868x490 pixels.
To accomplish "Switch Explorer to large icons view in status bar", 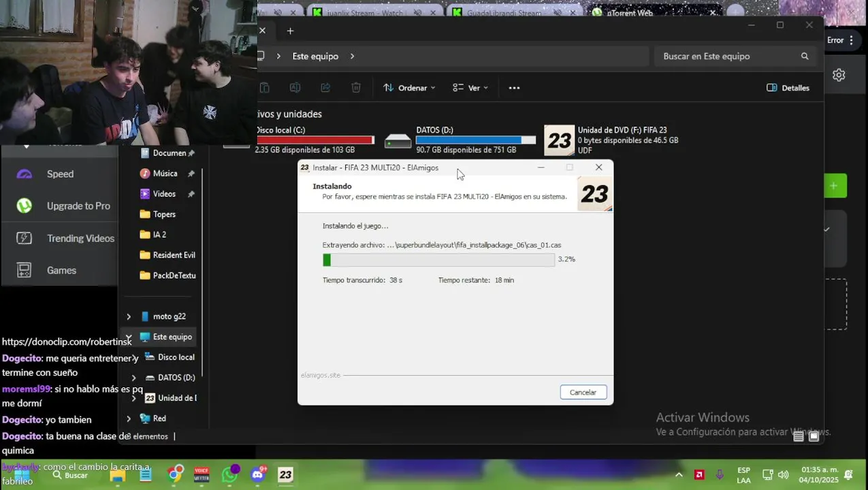I will [814, 436].
